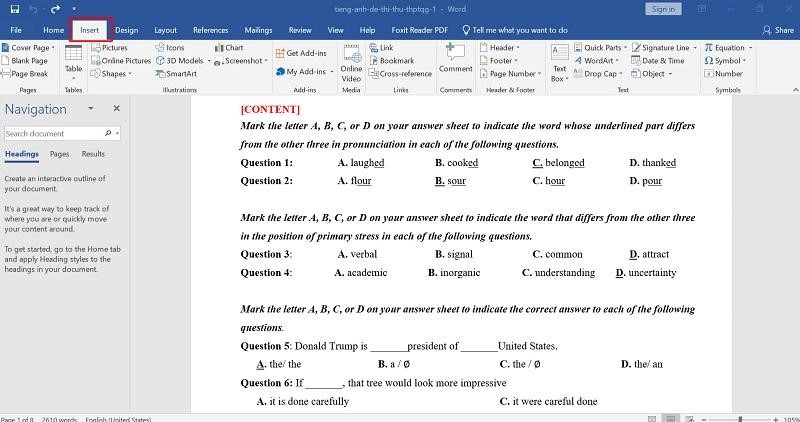This screenshot has width=800, height=422.
Task: Click the Sign in button
Action: point(663,9)
